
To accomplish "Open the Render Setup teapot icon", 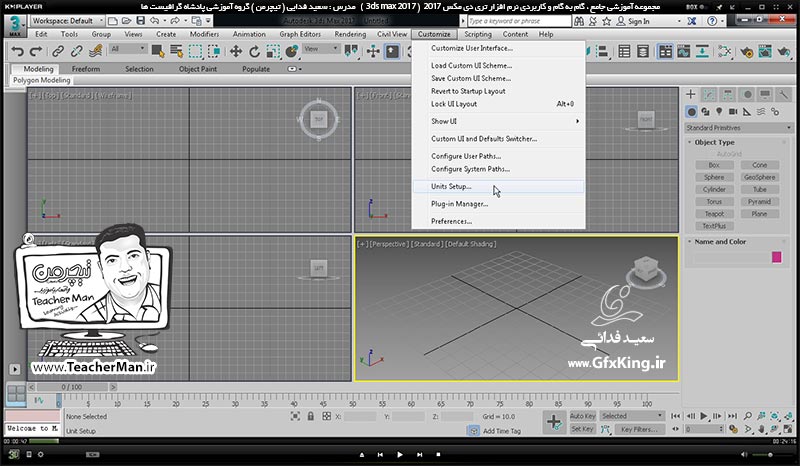I will [746, 52].
